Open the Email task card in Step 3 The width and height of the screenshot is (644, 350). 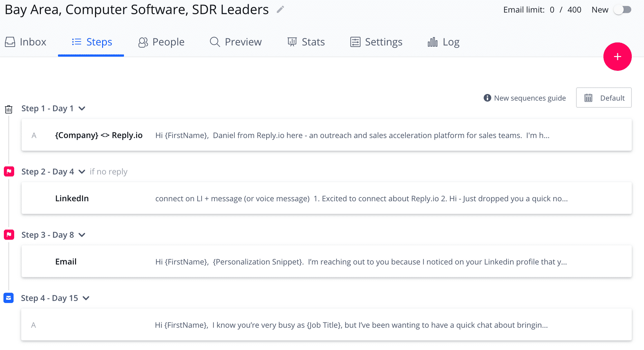click(x=327, y=261)
